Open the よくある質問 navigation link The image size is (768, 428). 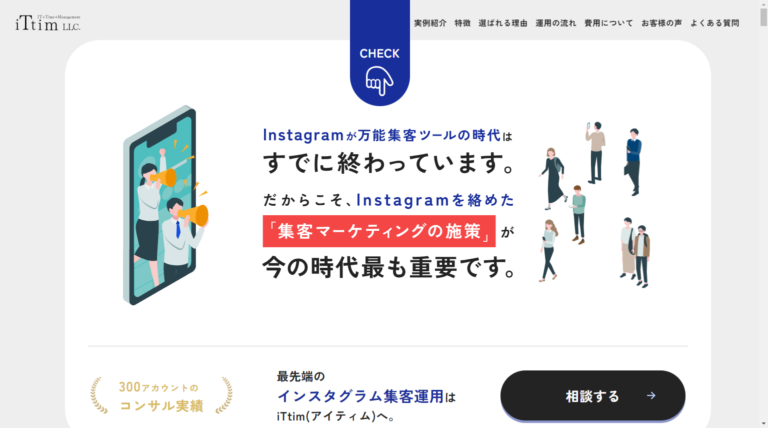click(x=715, y=23)
